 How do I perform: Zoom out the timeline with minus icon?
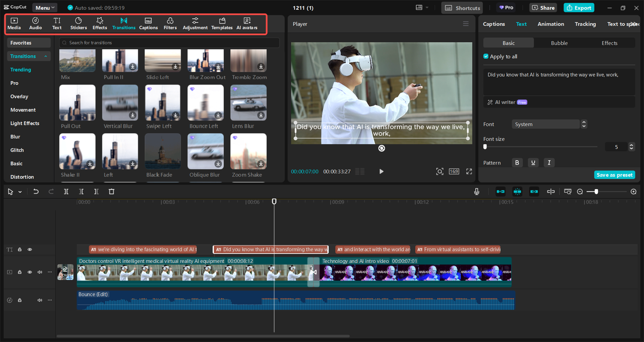click(580, 192)
